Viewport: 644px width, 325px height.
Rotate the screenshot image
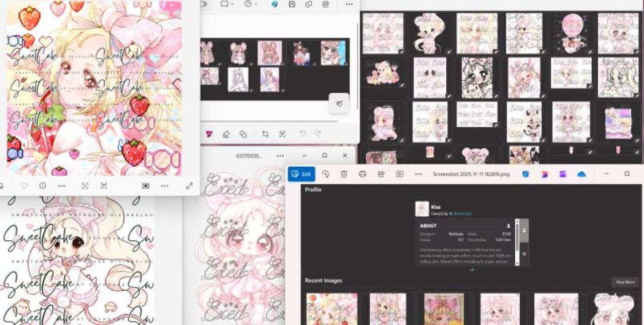tap(326, 174)
